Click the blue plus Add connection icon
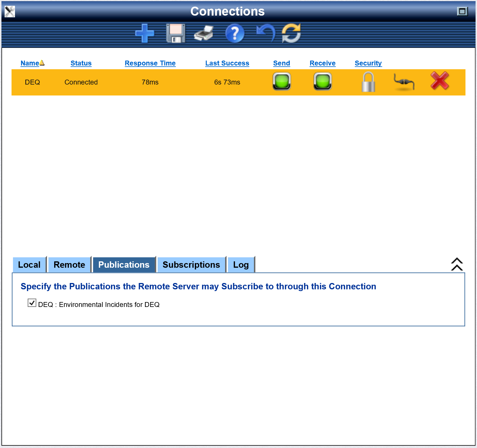 click(145, 33)
